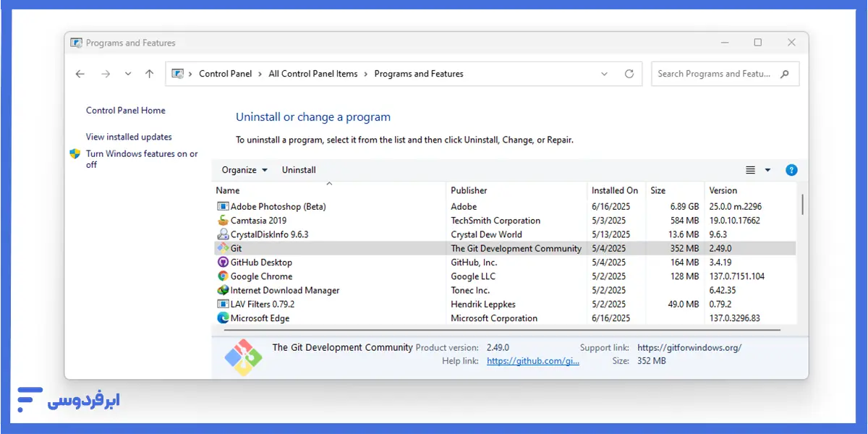This screenshot has height=434, width=868.
Task: Click the Git program icon in list
Action: 223,248
